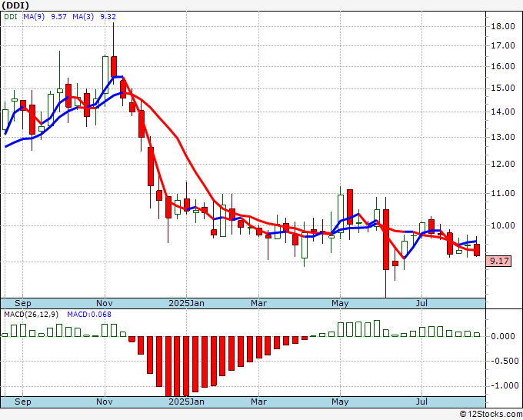
Task: Click Sep on the MACD panel time axis
Action: 23,402
